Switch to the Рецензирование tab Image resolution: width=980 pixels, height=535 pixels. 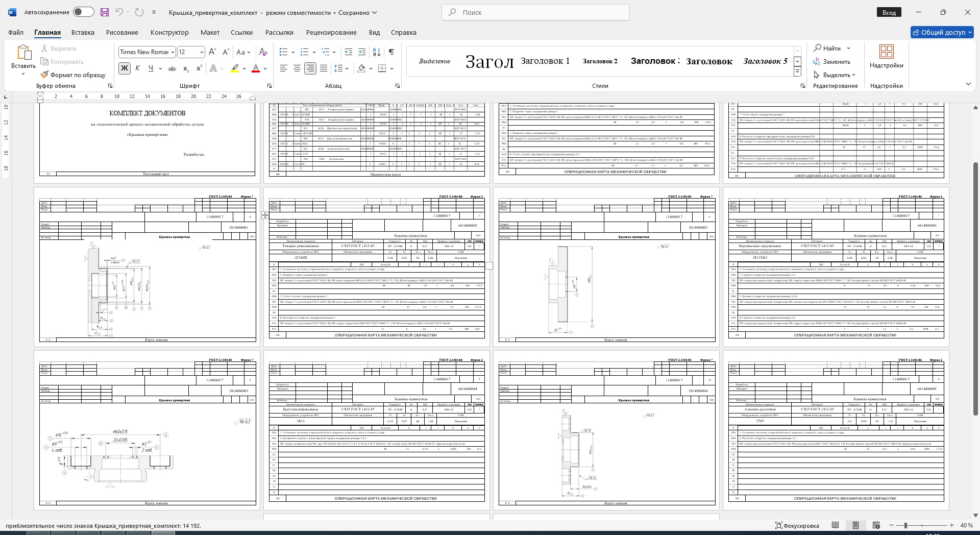point(331,32)
